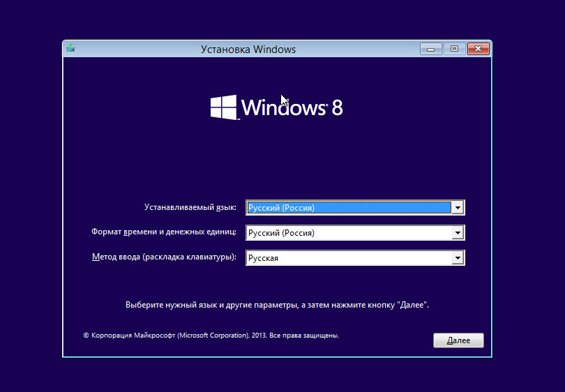Click the Устанавливаемый язык label

point(190,207)
